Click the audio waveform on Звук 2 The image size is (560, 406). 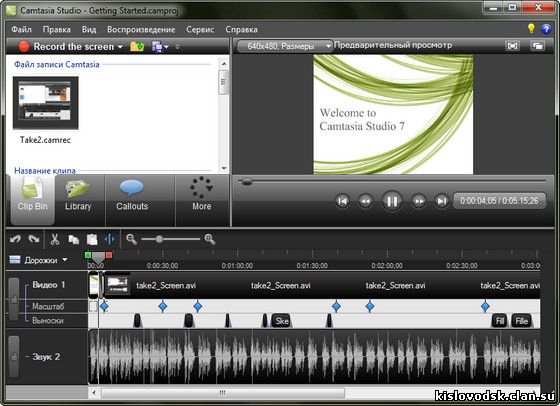tap(314, 356)
